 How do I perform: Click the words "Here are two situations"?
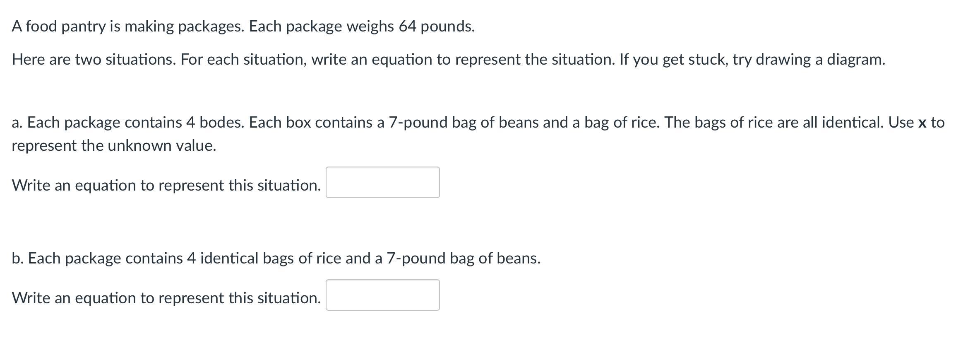94,60
